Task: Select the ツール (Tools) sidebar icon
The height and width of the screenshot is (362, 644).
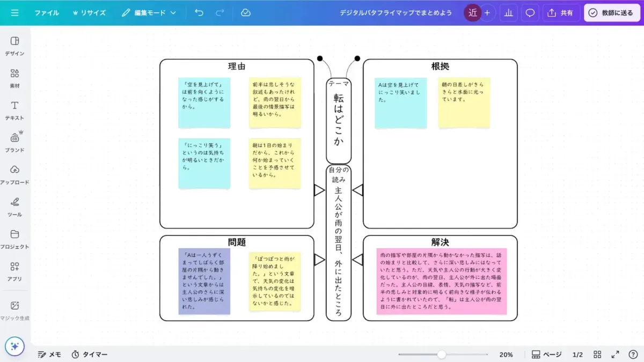Action: pos(14,207)
